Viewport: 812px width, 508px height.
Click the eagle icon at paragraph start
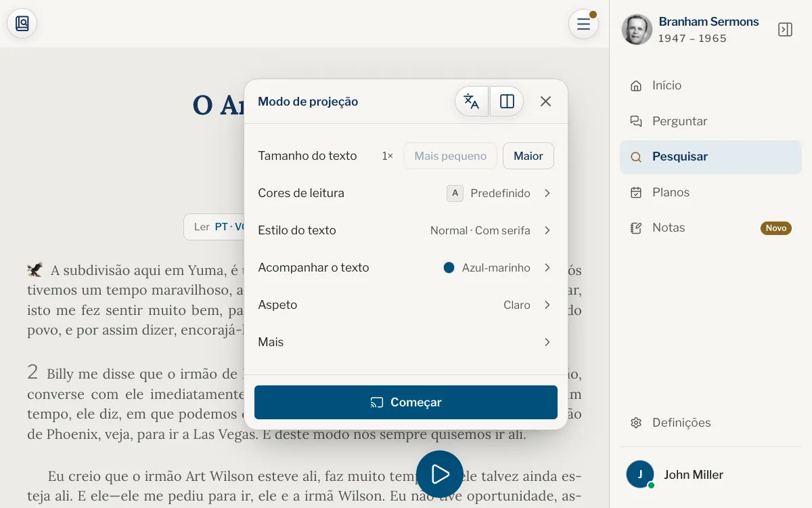point(35,270)
